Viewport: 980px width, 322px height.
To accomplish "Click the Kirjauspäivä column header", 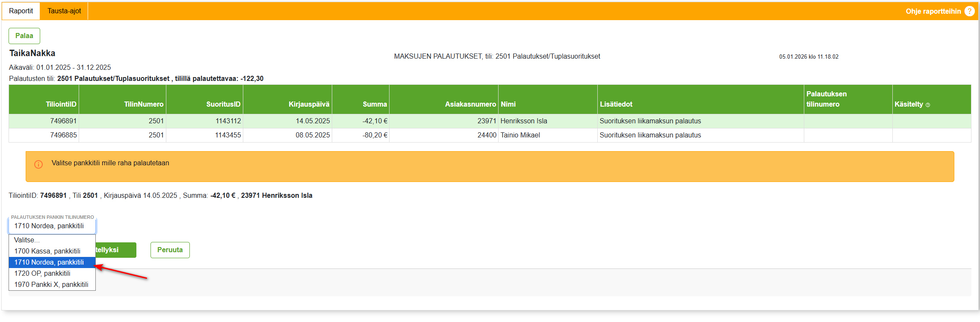I will tap(309, 104).
